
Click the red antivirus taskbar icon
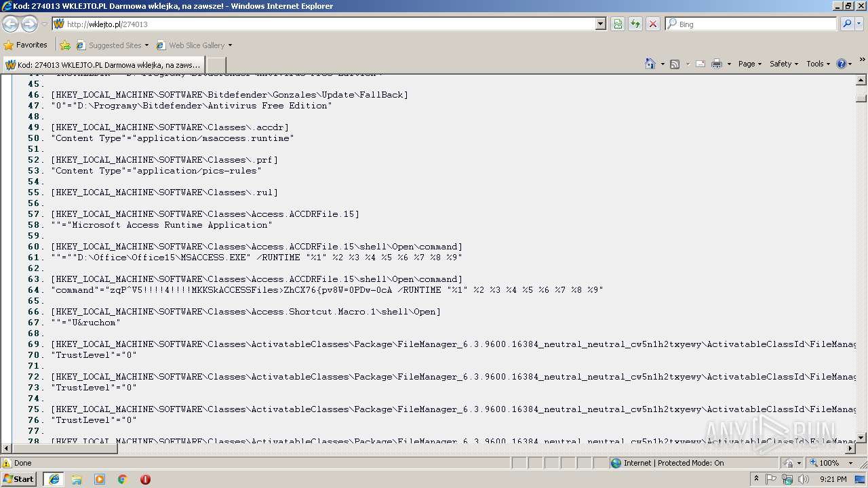[x=145, y=479]
